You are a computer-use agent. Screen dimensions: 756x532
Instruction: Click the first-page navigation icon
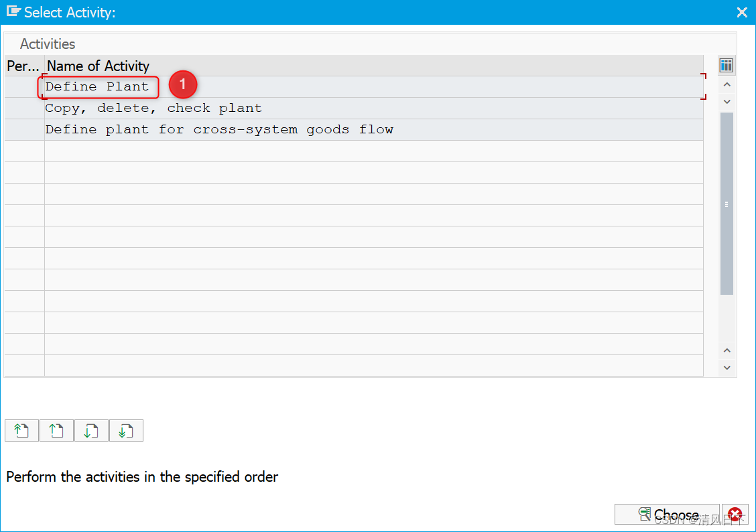pos(21,430)
